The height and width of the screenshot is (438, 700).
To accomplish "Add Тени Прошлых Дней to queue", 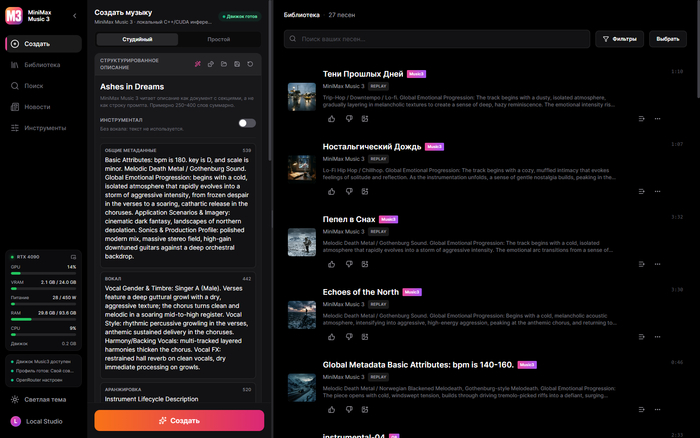I will pos(641,119).
